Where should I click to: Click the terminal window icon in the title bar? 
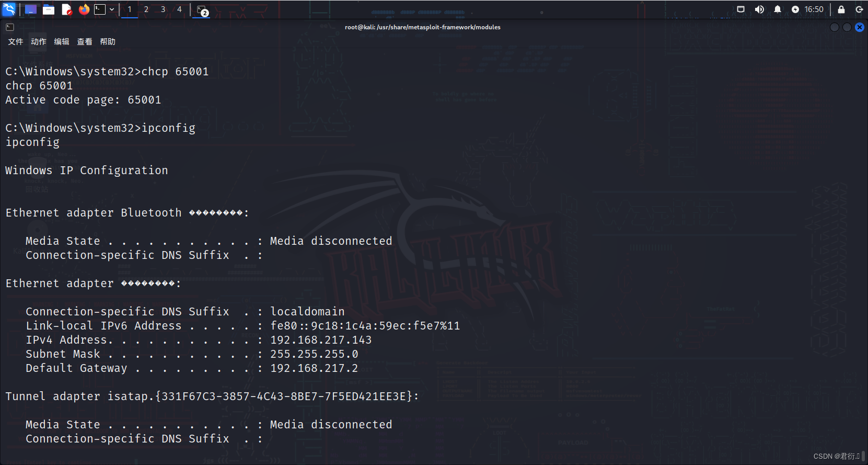click(10, 27)
